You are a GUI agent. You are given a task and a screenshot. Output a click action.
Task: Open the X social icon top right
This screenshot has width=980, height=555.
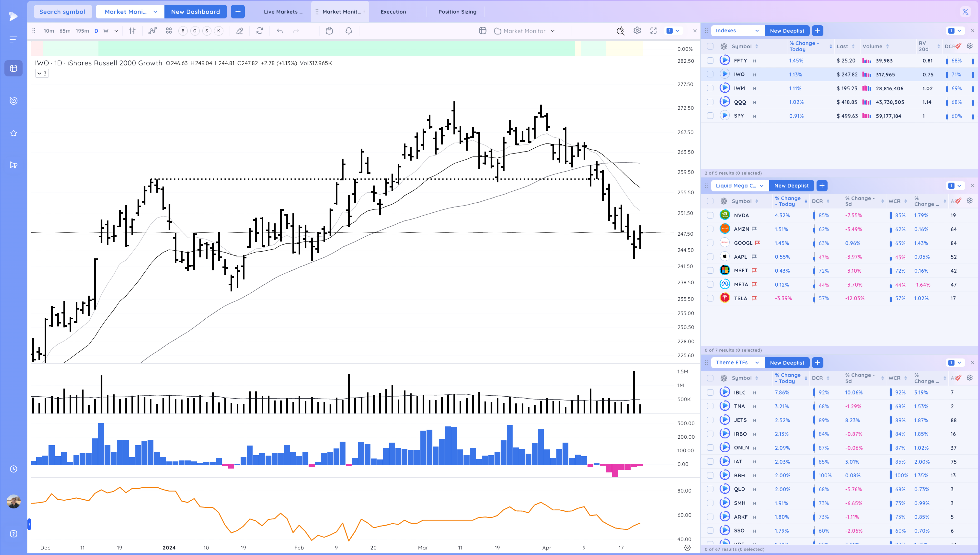(x=965, y=12)
